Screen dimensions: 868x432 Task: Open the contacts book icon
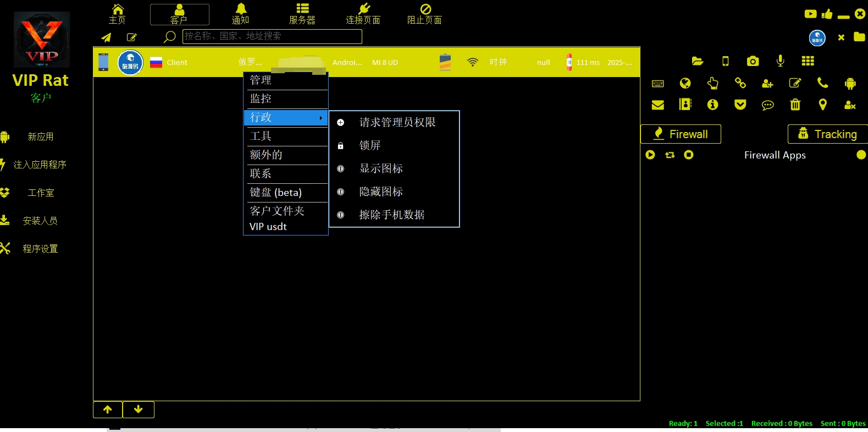point(685,105)
